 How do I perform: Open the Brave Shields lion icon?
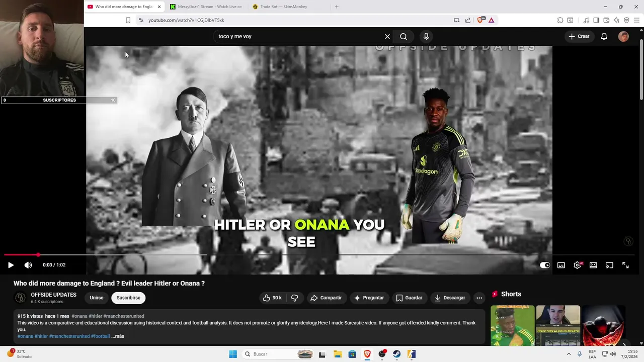(x=480, y=20)
